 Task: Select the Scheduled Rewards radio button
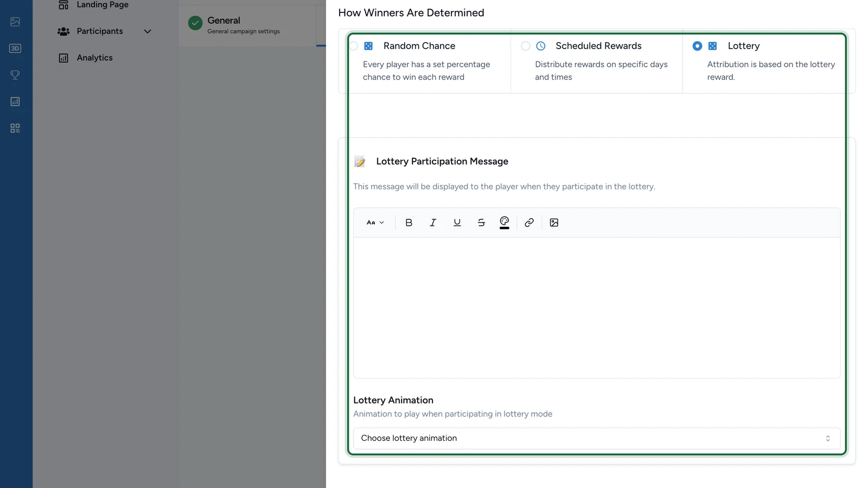pyautogui.click(x=525, y=46)
